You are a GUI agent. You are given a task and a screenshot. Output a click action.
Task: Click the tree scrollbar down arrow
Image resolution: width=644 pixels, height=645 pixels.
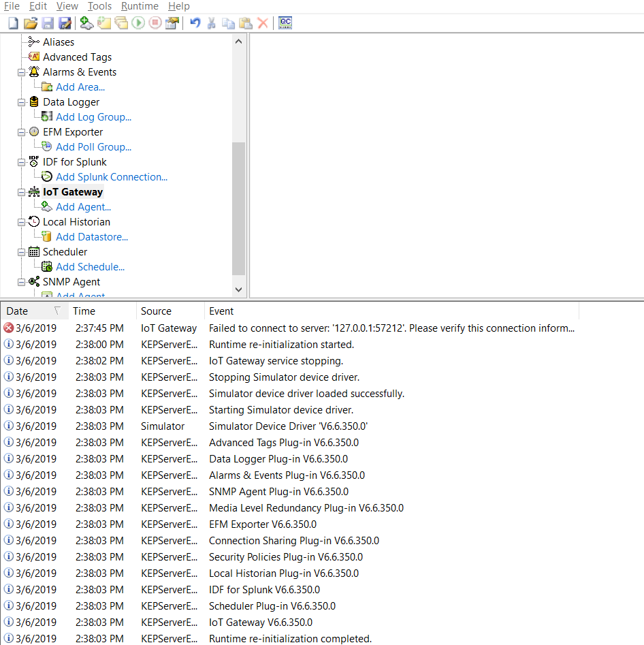tap(238, 289)
